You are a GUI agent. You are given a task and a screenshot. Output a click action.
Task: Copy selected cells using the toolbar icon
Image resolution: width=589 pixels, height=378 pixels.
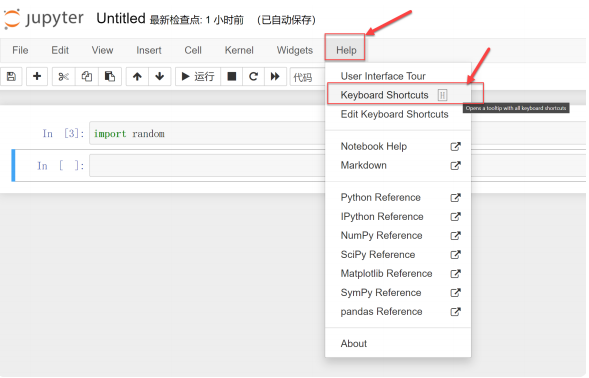click(x=87, y=77)
